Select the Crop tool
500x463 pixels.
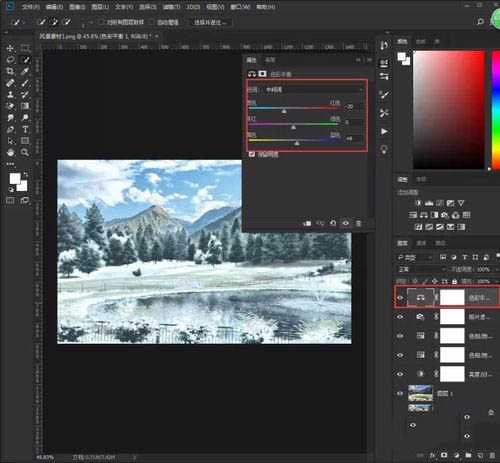point(10,71)
